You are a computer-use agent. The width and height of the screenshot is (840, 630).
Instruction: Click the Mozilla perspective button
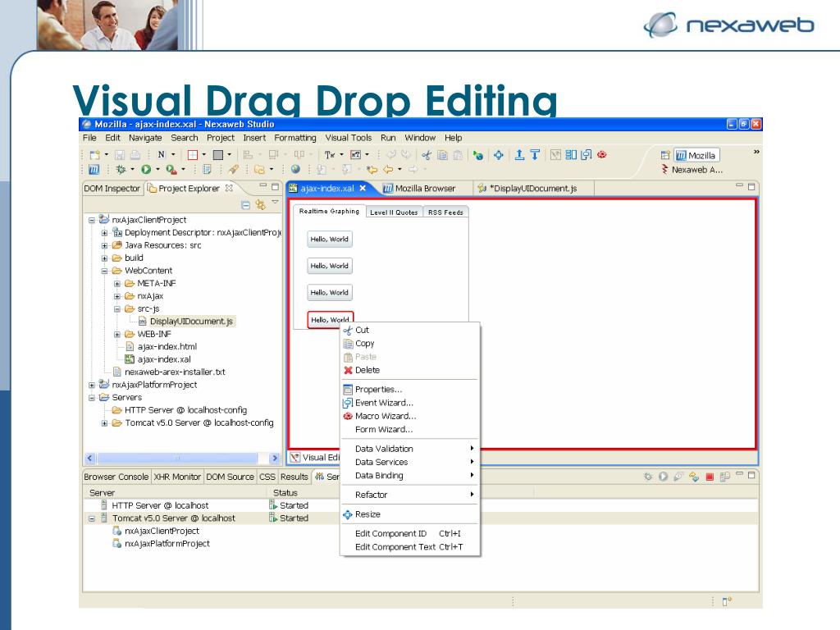(x=696, y=155)
